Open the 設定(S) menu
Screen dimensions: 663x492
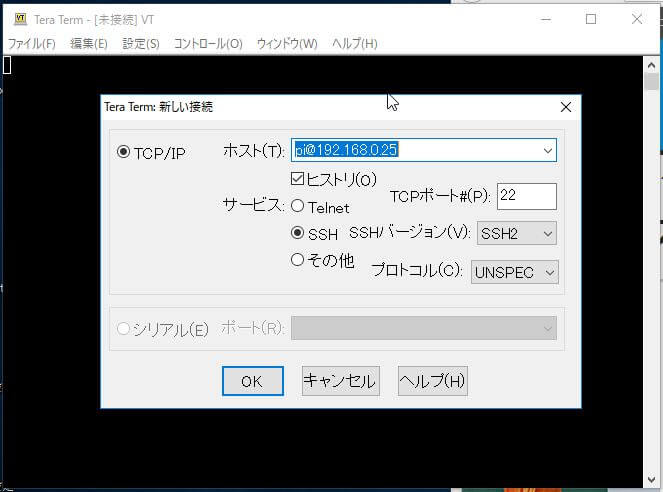coord(141,44)
